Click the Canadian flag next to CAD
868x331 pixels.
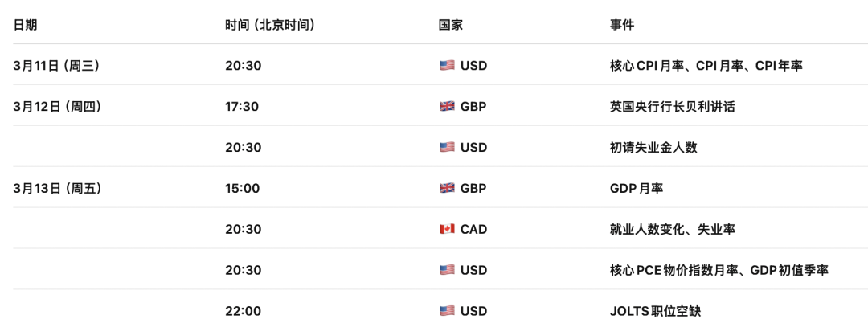[447, 230]
